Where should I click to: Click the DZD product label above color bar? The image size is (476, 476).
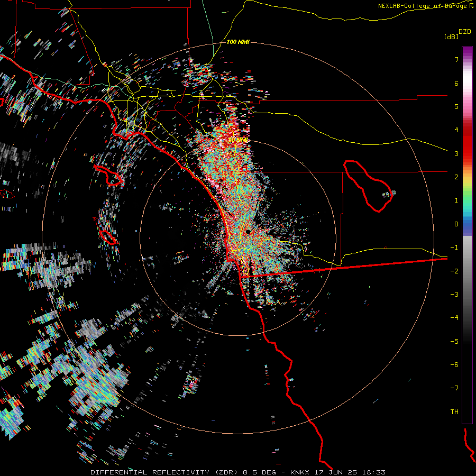465,32
